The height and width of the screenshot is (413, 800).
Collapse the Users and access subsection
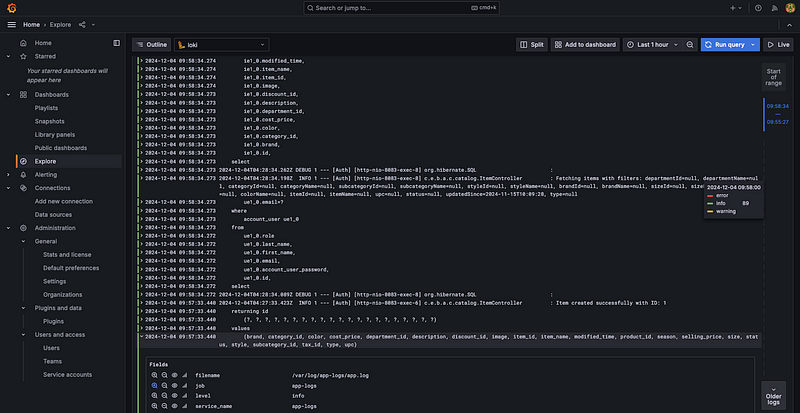coord(23,335)
